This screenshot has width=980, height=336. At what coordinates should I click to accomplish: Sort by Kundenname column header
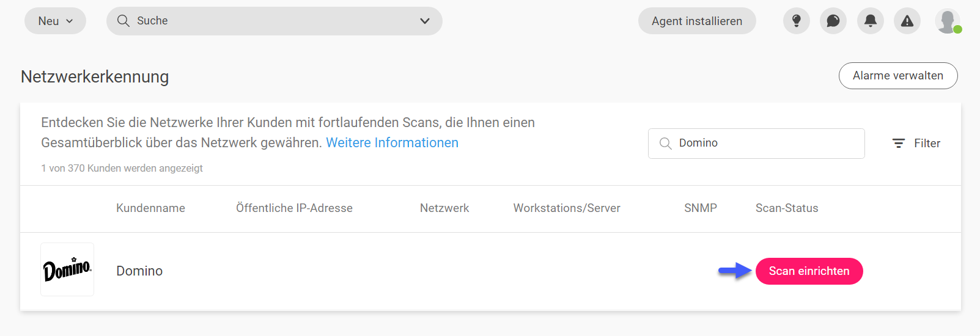point(150,208)
